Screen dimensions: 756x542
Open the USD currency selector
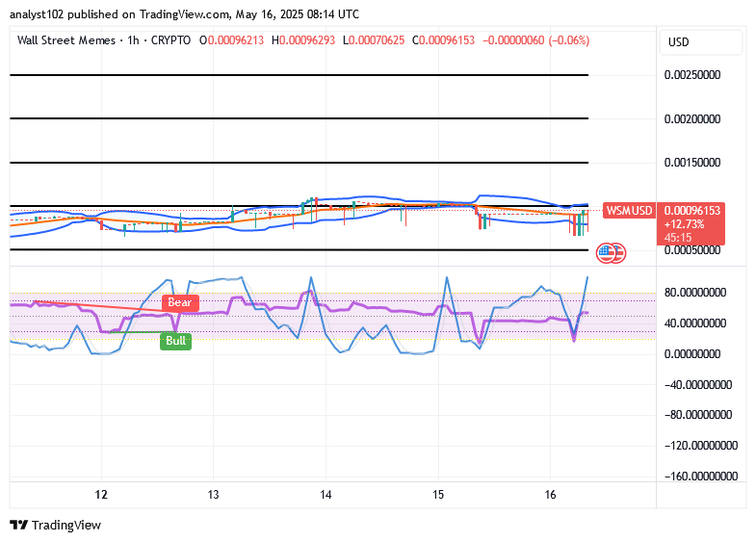[x=700, y=42]
